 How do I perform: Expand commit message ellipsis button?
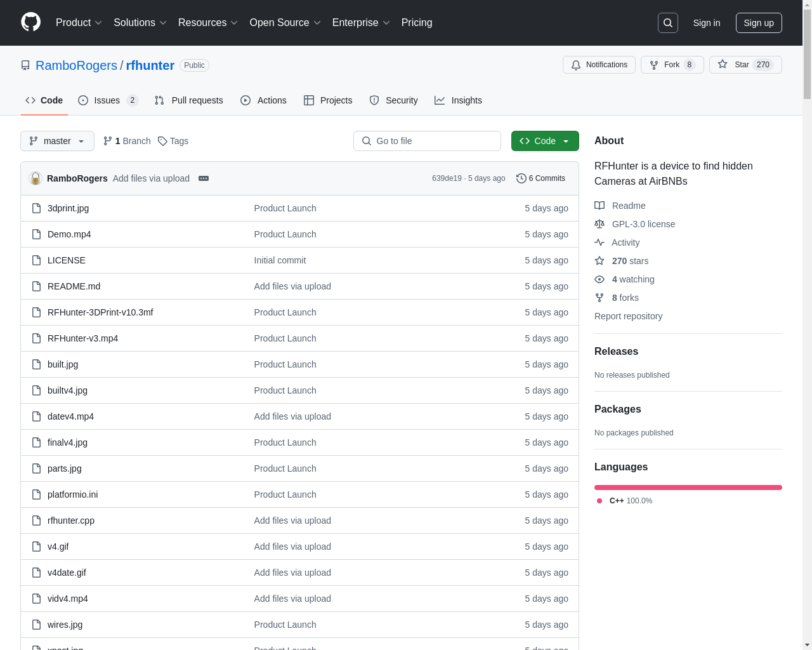pyautogui.click(x=204, y=178)
